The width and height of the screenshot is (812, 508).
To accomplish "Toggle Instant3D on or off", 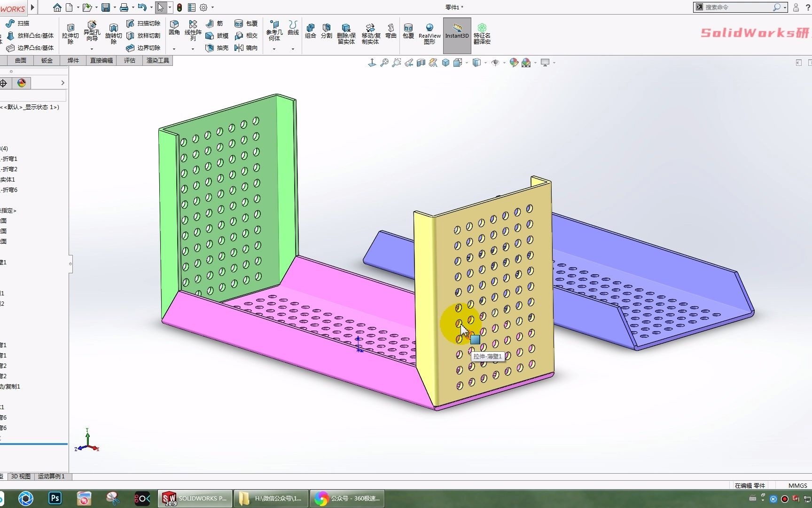I will coord(456,34).
